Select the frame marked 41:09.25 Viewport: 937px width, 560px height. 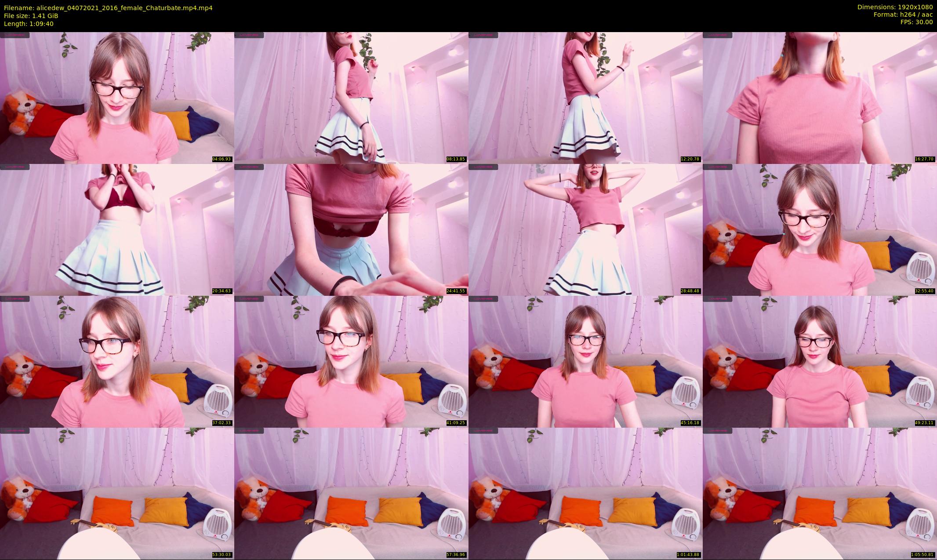point(351,361)
